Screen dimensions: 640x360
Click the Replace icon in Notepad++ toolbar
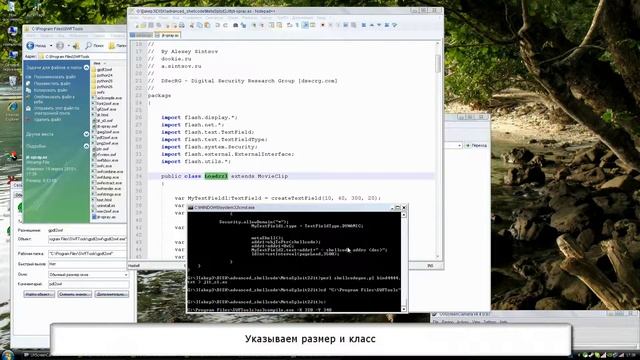click(x=243, y=25)
